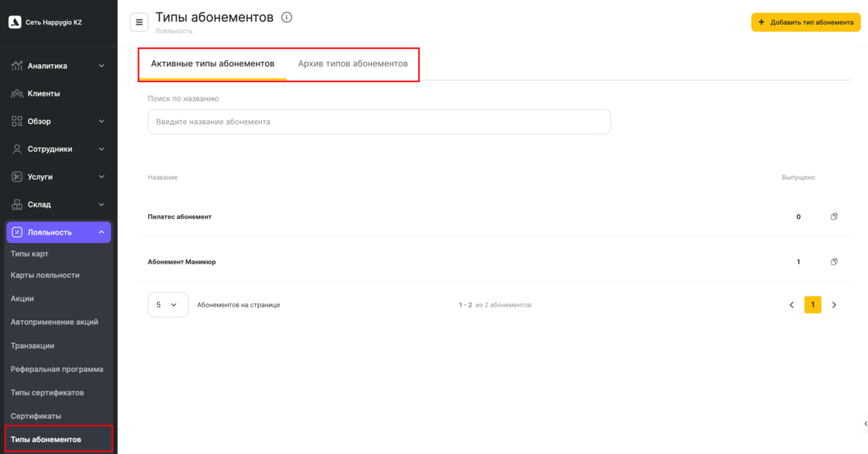The width and height of the screenshot is (868, 454).
Task: Go to the next page arrow
Action: (x=834, y=305)
